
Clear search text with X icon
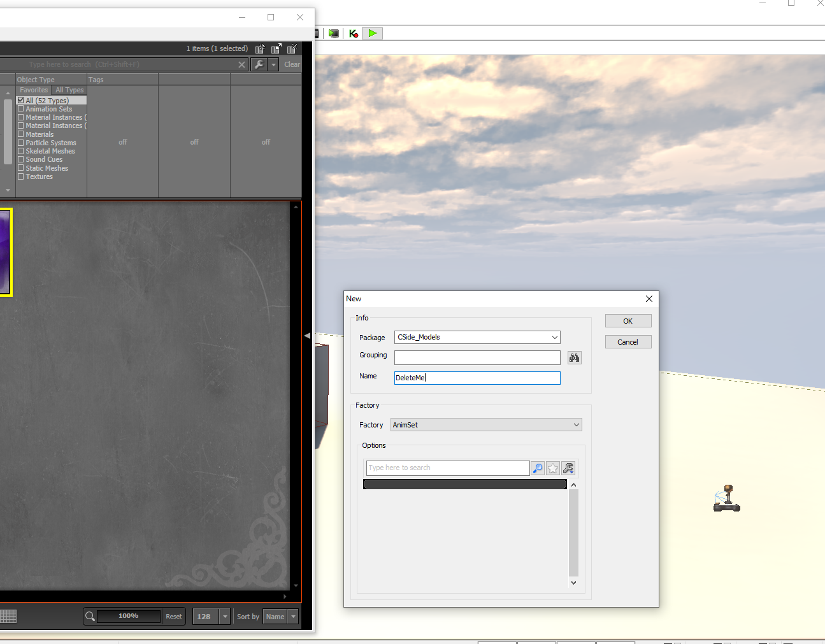click(241, 64)
